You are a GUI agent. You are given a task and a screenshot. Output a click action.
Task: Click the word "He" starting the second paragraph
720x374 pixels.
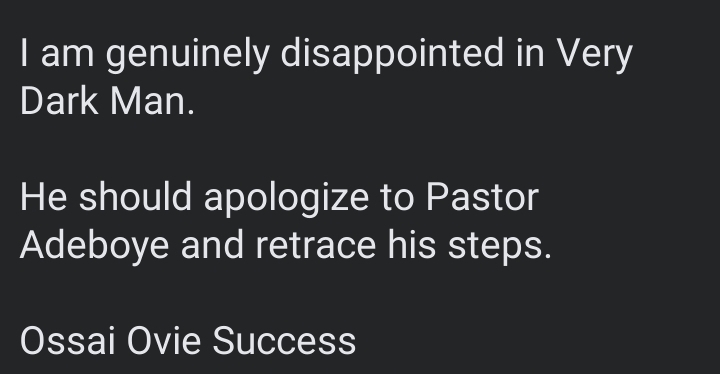click(44, 197)
